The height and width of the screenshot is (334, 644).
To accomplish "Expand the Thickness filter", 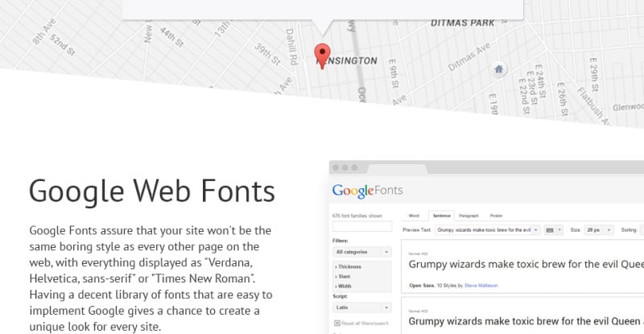I will click(348, 266).
